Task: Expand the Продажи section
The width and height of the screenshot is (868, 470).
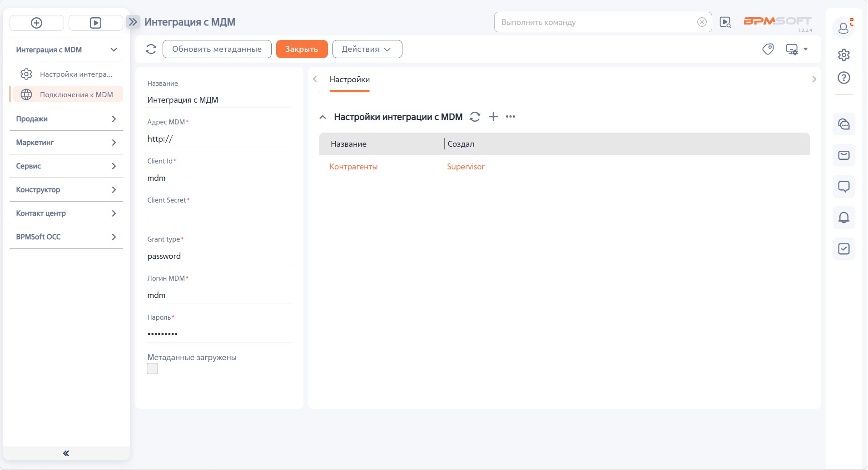Action: point(66,119)
